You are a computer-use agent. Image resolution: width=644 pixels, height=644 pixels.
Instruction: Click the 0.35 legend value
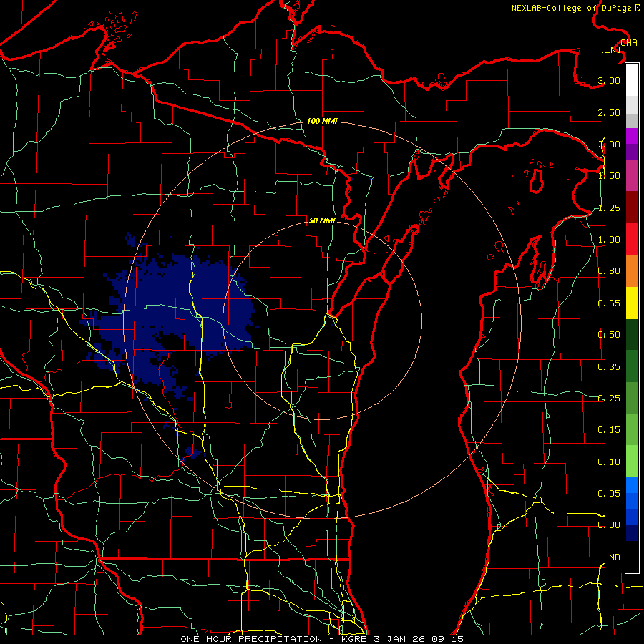(609, 366)
